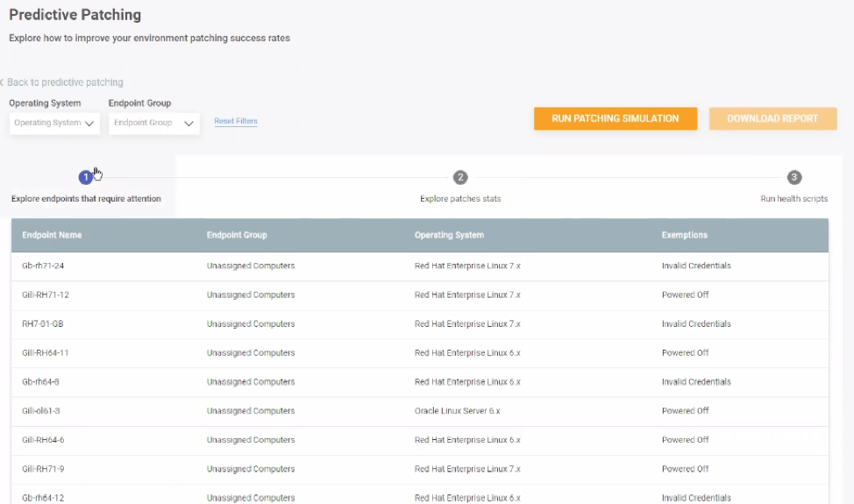Sort by Endpoint Name column header
This screenshot has height=504, width=854.
[x=52, y=235]
